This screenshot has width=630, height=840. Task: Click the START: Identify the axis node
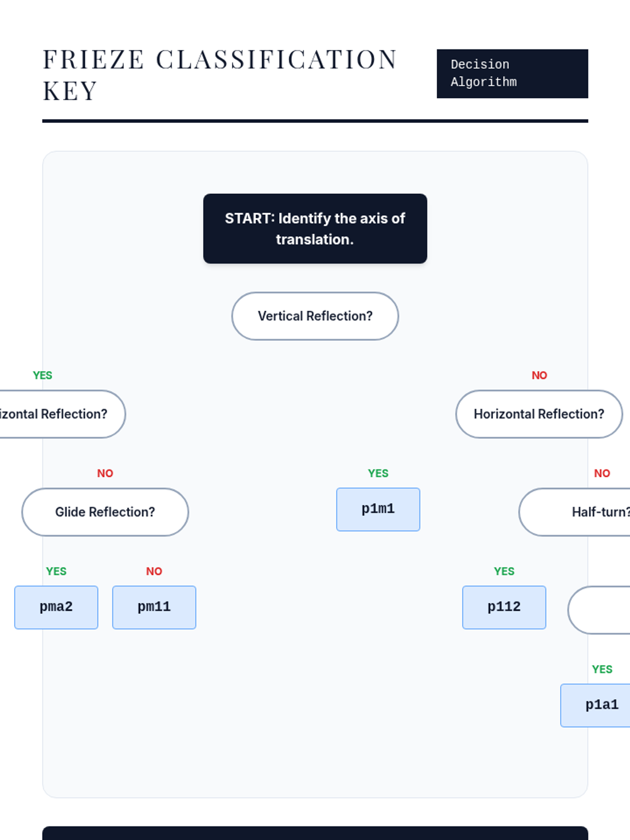(x=315, y=228)
